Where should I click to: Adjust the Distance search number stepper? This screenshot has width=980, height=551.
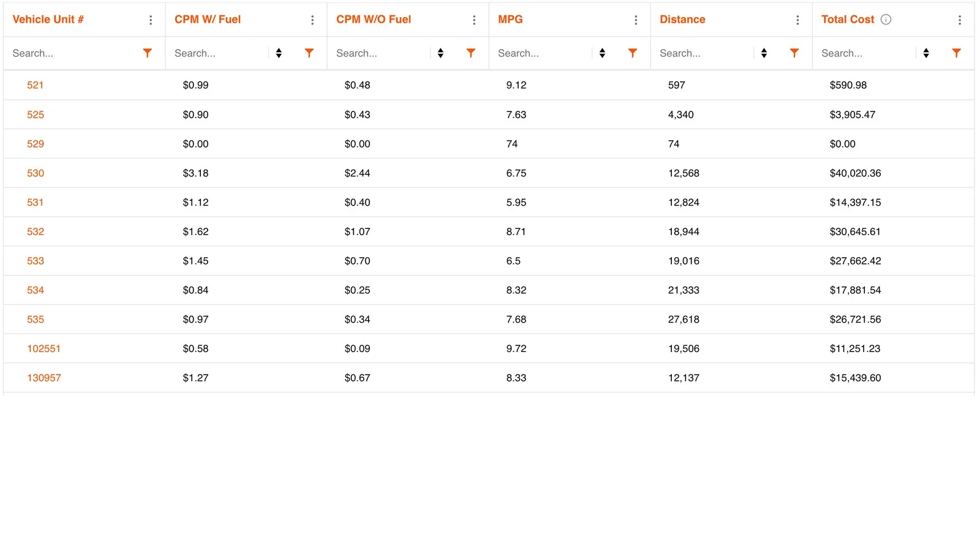[764, 53]
